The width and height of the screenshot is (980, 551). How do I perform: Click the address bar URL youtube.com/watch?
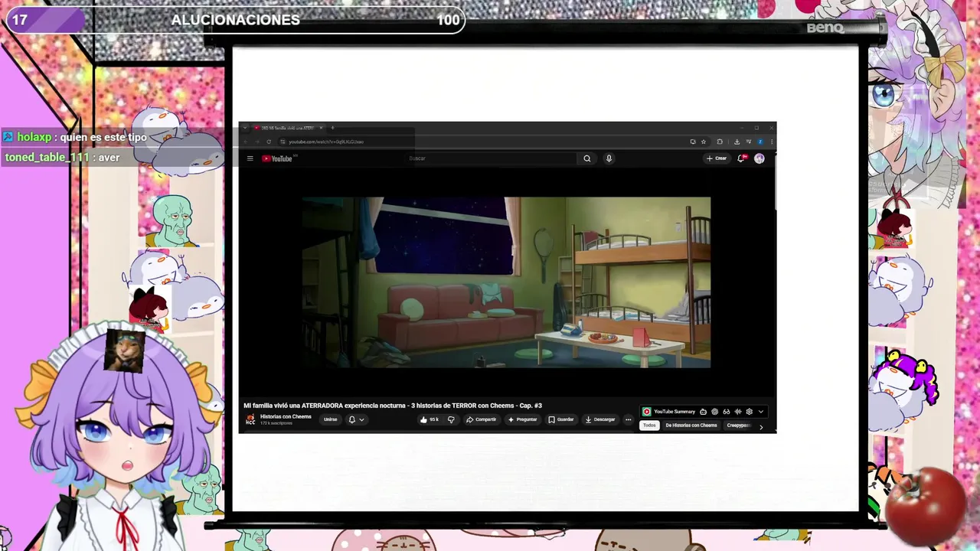click(x=326, y=142)
